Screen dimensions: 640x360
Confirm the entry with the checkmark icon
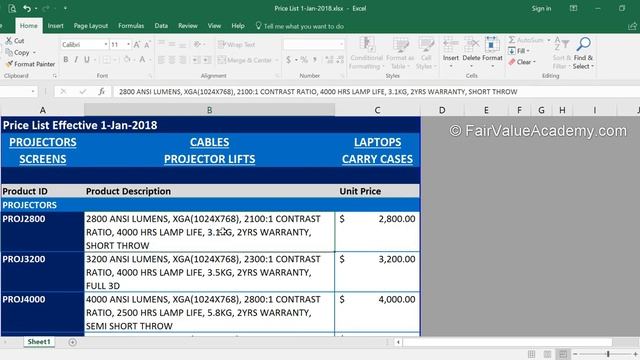pyautogui.click(x=83, y=91)
